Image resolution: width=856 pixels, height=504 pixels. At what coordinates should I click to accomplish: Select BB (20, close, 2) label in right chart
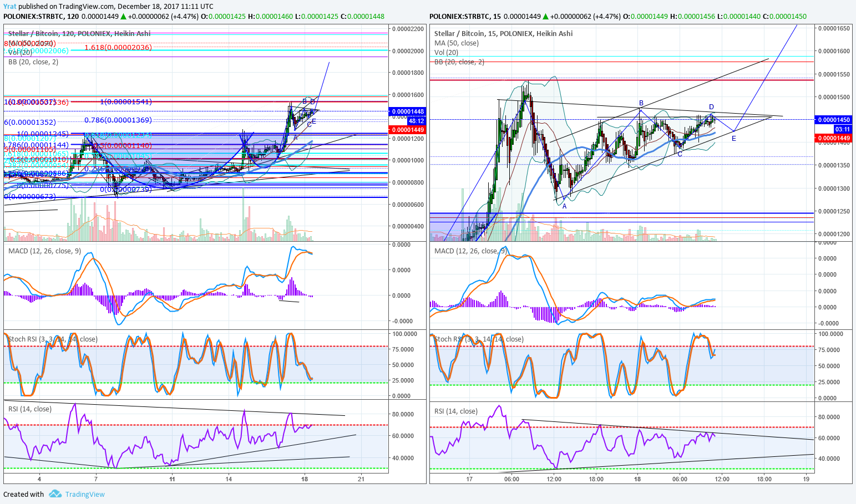pos(459,62)
